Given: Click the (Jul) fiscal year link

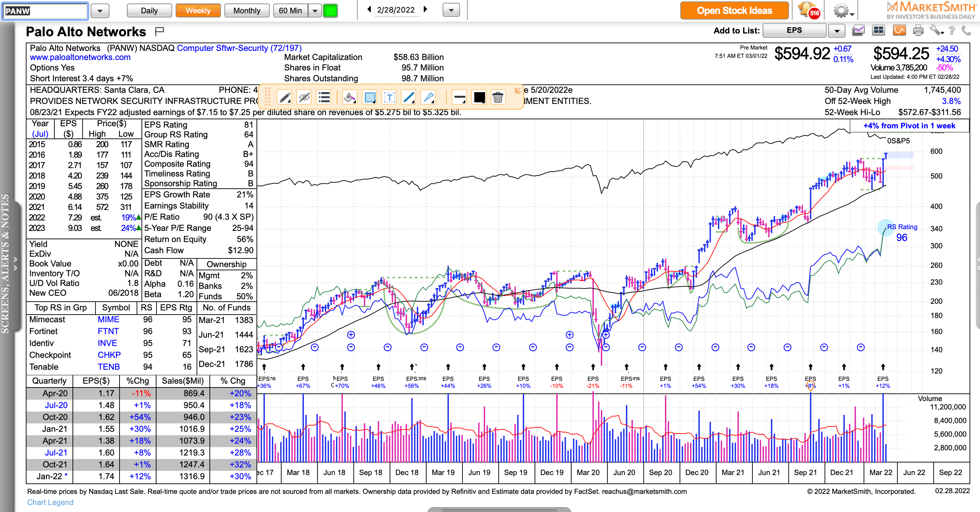Looking at the screenshot, I should pyautogui.click(x=40, y=134).
